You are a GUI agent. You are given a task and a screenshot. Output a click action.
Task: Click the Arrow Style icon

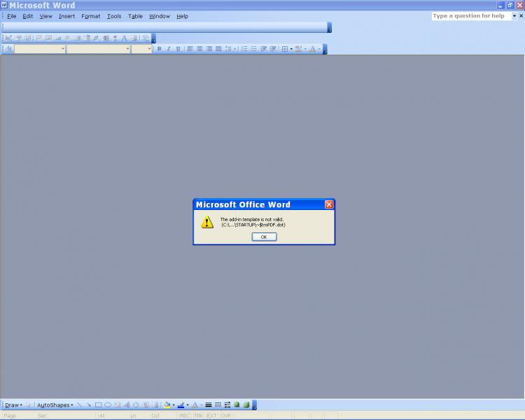[227, 405]
